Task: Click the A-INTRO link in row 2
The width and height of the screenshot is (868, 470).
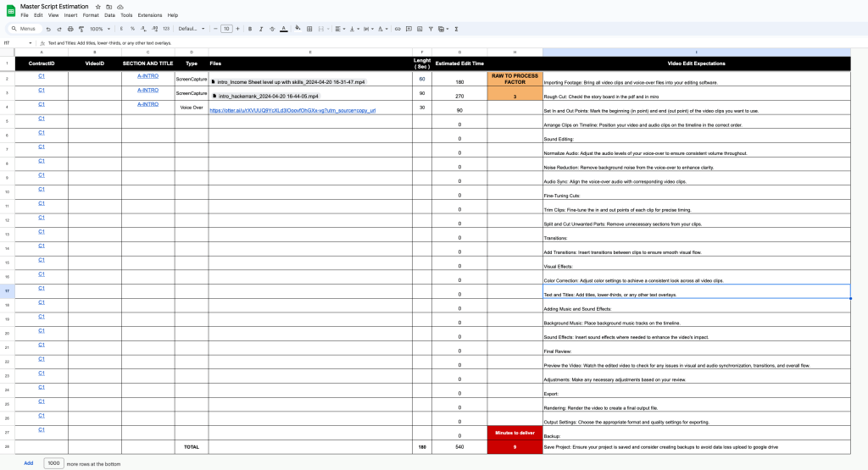Action: 147,75
